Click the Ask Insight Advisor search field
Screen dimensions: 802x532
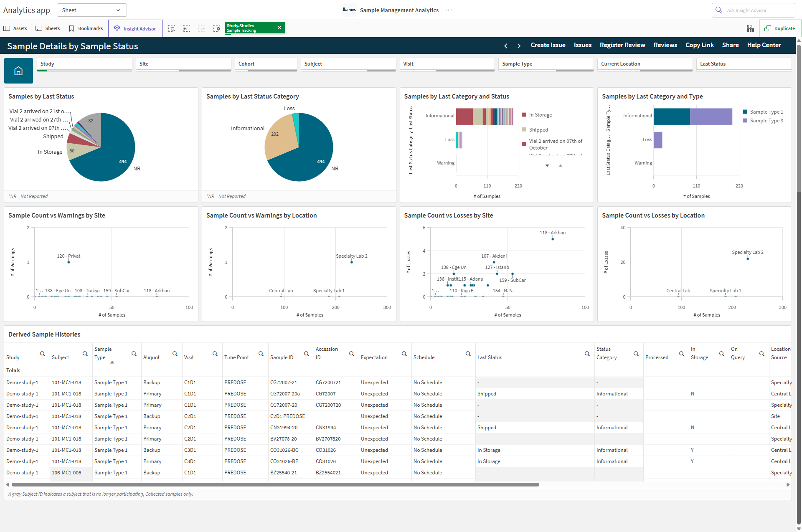tap(753, 10)
